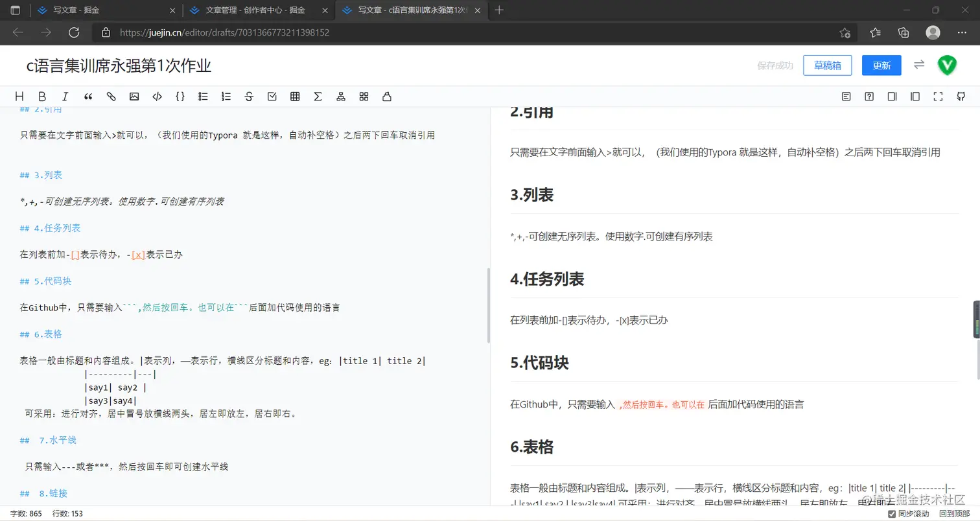Viewport: 980px width, 521px height.
Task: Go back to the previous page
Action: point(17,32)
